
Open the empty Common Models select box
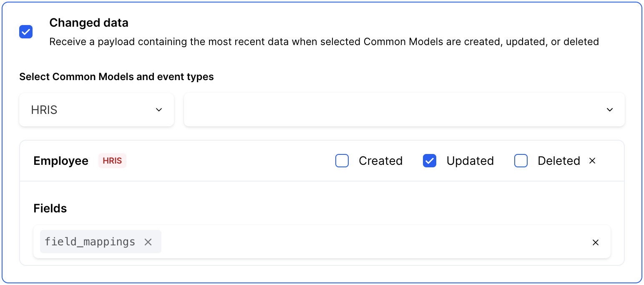click(x=392, y=110)
